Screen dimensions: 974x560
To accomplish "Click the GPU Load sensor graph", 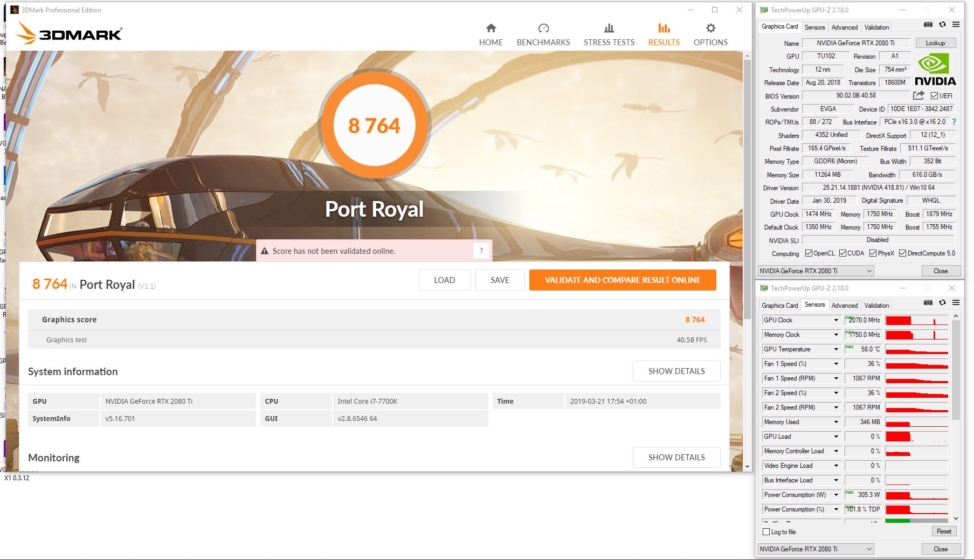I will click(x=916, y=437).
